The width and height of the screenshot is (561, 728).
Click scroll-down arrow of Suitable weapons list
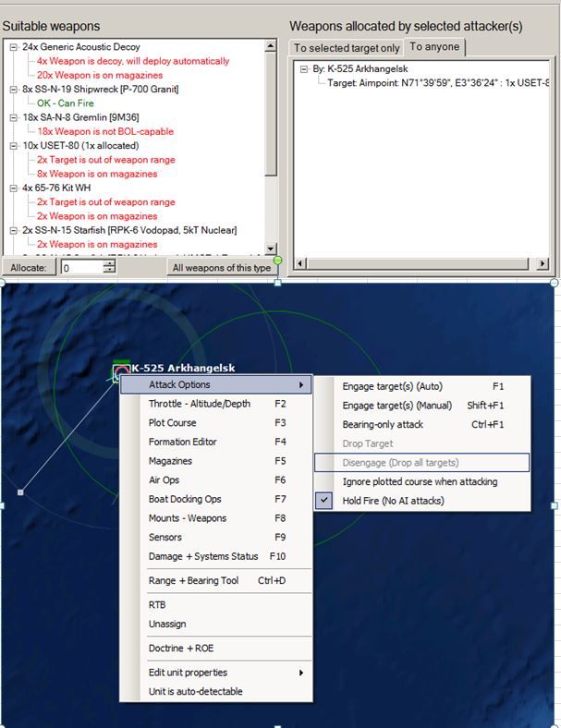click(x=271, y=249)
